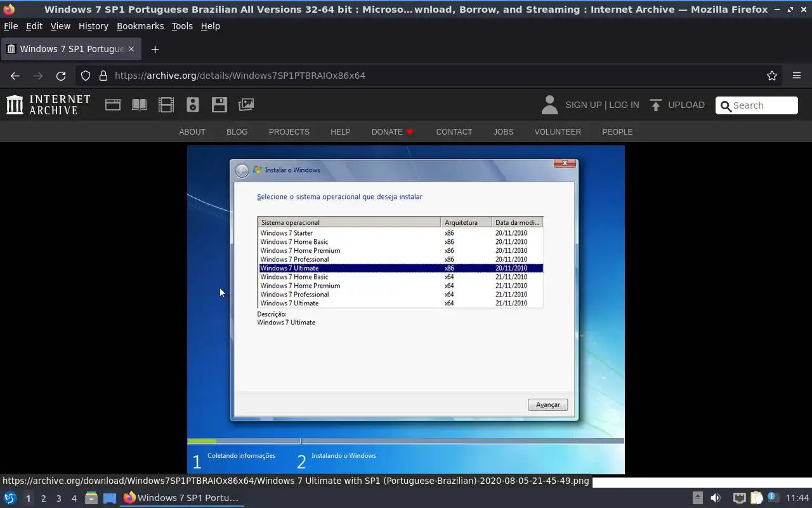Screen dimensions: 812x508
Task: Bookmark this page with the star icon
Action: coord(772,76)
